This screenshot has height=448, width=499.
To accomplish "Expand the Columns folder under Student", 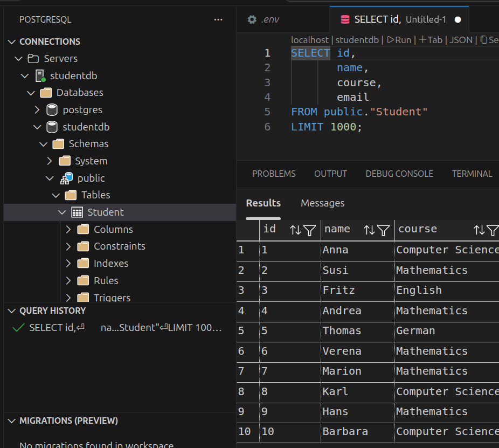I will point(68,230).
